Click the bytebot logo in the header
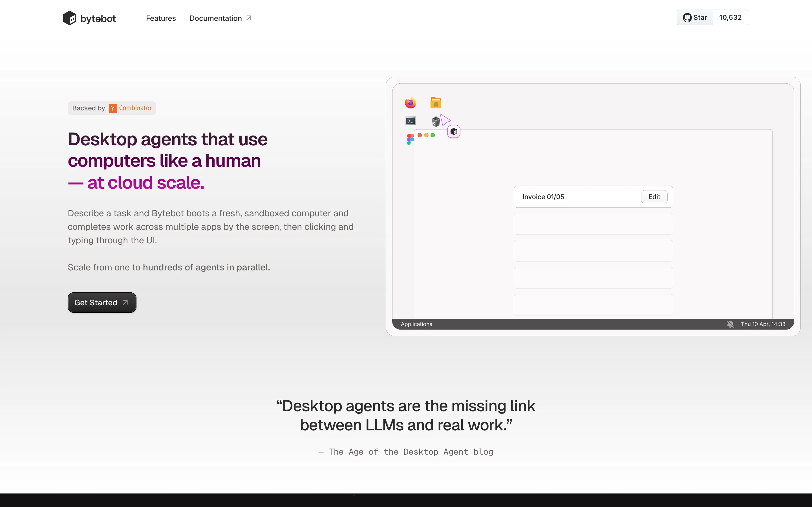Screen dimensions: 812x507 pyautogui.click(x=89, y=18)
